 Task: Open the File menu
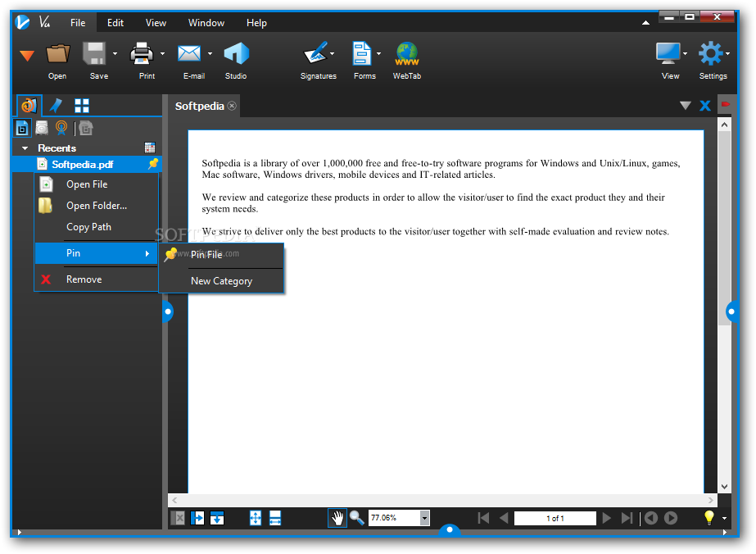point(78,23)
